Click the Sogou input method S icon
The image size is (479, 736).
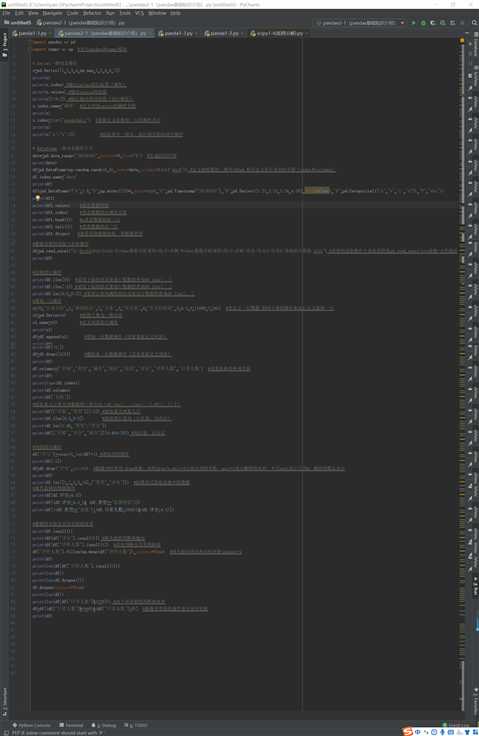[x=408, y=732]
